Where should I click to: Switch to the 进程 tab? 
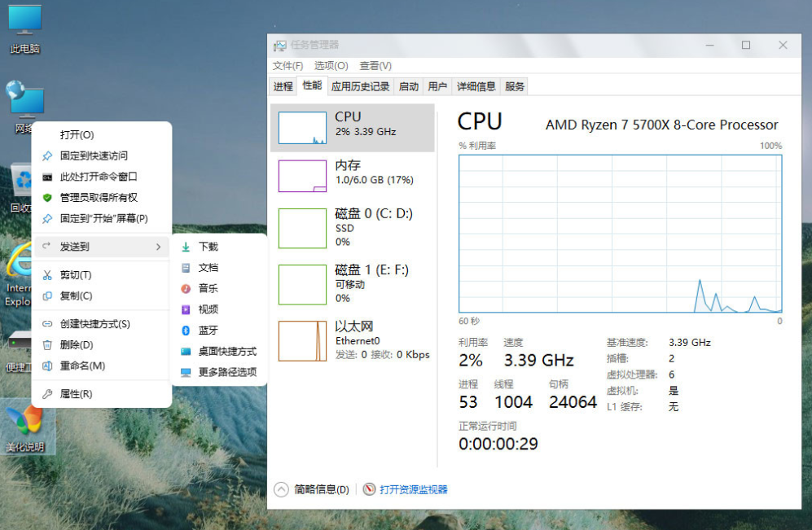click(283, 86)
